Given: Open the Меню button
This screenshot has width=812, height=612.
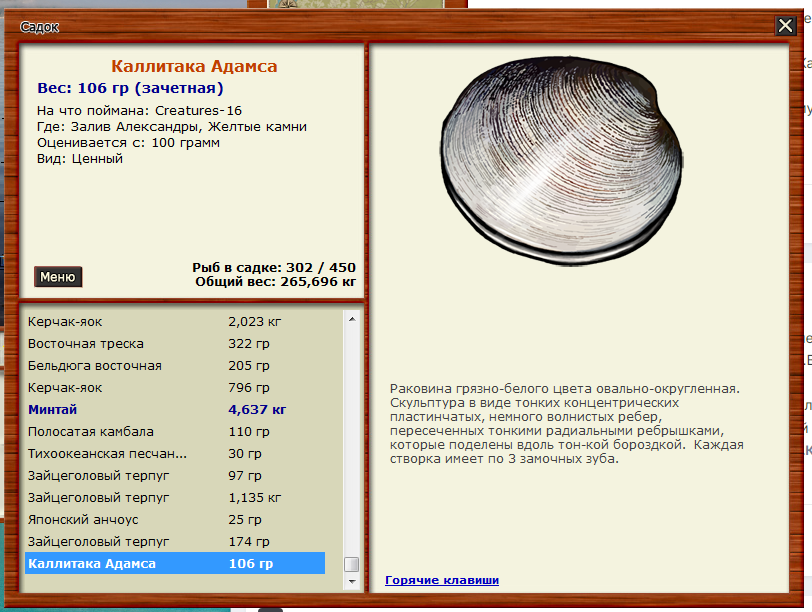Looking at the screenshot, I should (x=58, y=277).
